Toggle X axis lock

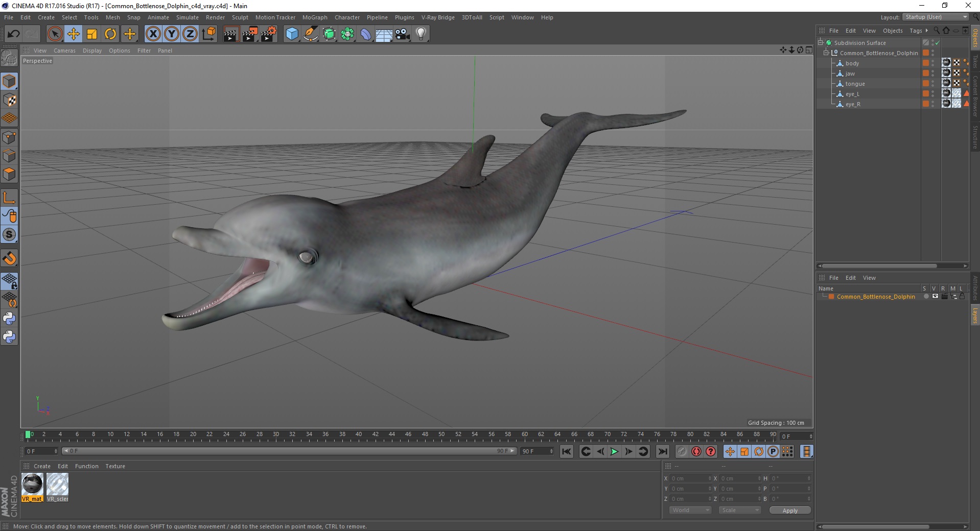point(153,34)
